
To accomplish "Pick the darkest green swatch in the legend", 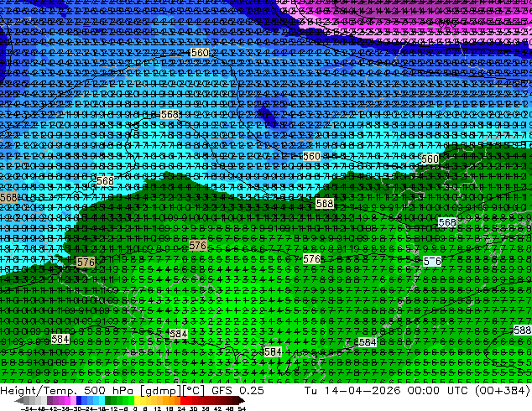I will click(x=107, y=401).
